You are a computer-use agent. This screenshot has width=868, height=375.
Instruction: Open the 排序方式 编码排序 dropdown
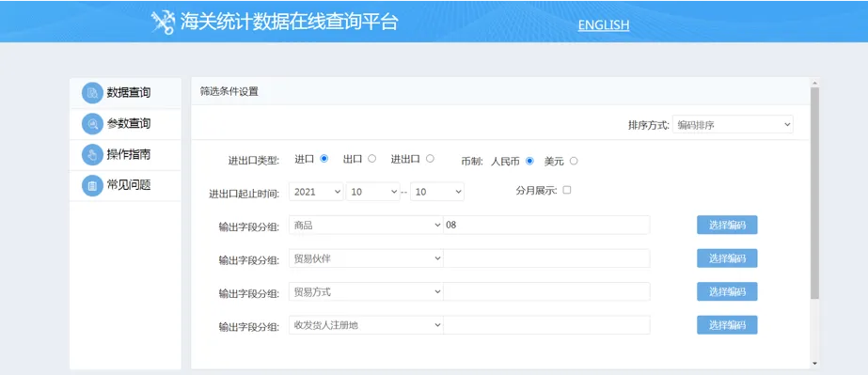coord(733,124)
